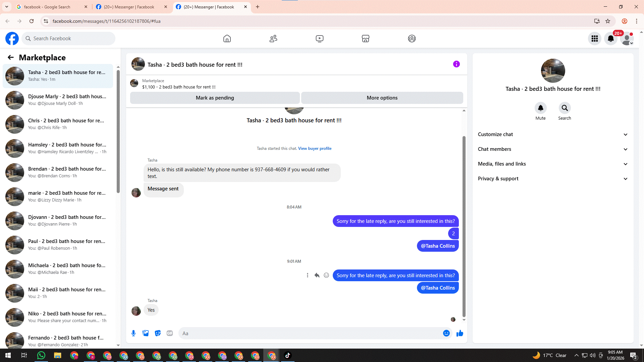
Task: Open Facebook Home icon in top navigation
Action: pyautogui.click(x=227, y=39)
